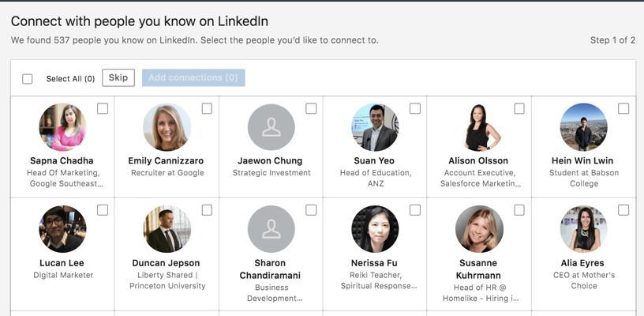Click Suan Yeo's profile photo
The image size is (644, 316).
click(x=375, y=127)
